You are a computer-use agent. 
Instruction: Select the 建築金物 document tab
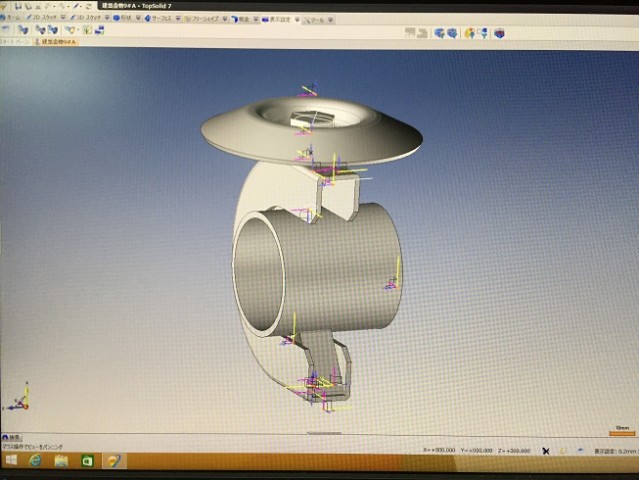pyautogui.click(x=55, y=42)
